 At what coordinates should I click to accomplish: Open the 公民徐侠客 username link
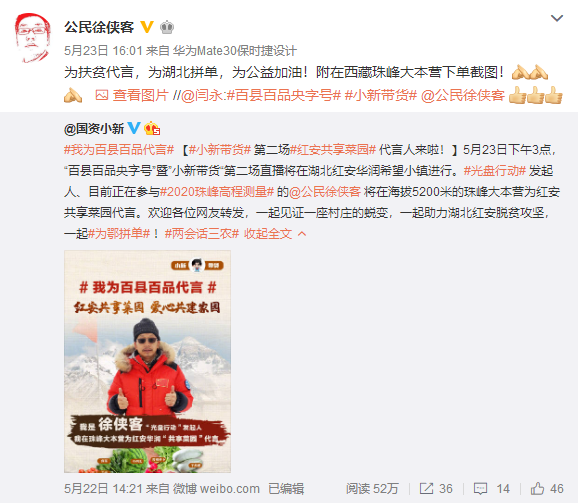coord(99,27)
